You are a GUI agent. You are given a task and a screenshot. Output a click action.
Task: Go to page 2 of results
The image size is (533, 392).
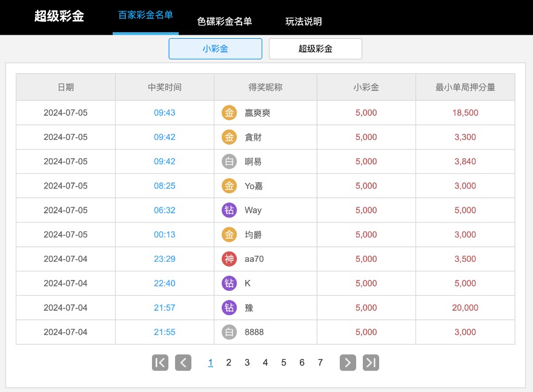click(228, 363)
